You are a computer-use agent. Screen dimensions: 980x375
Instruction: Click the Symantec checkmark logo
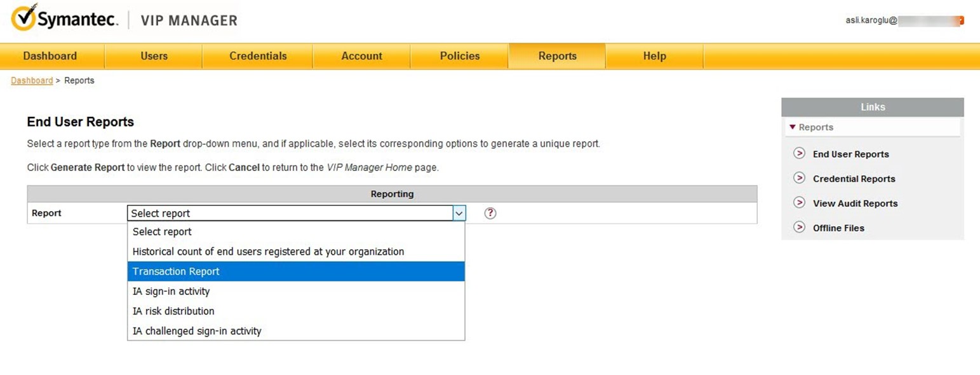24,18
